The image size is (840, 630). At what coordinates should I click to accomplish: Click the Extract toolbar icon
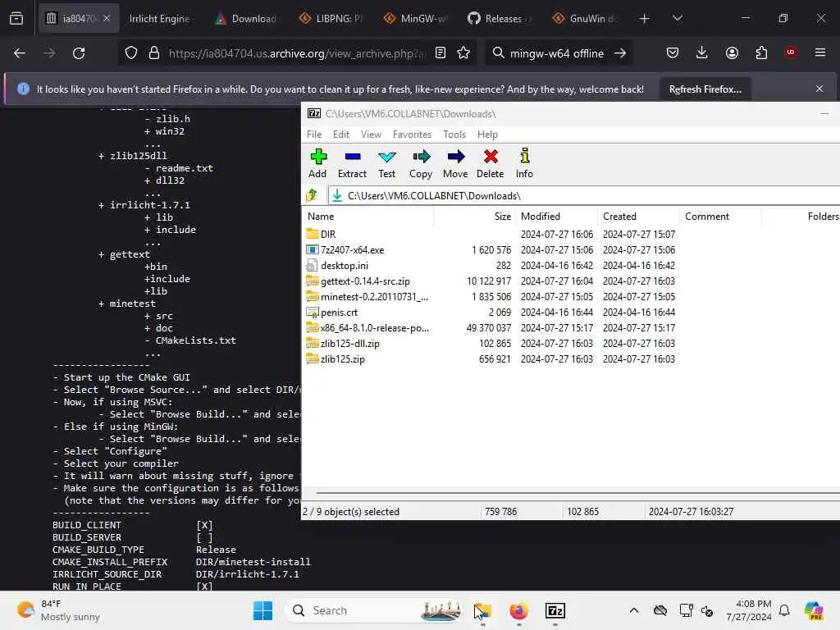[352, 163]
